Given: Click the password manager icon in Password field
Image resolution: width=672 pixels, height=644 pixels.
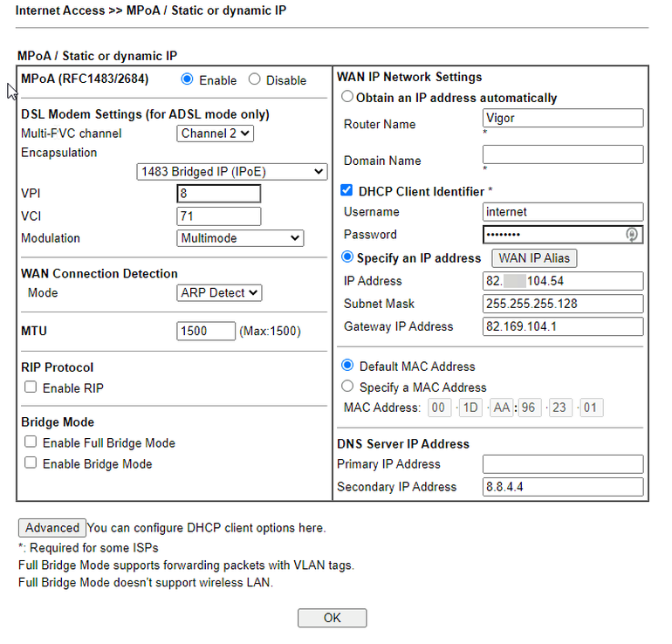Looking at the screenshot, I should click(x=631, y=235).
